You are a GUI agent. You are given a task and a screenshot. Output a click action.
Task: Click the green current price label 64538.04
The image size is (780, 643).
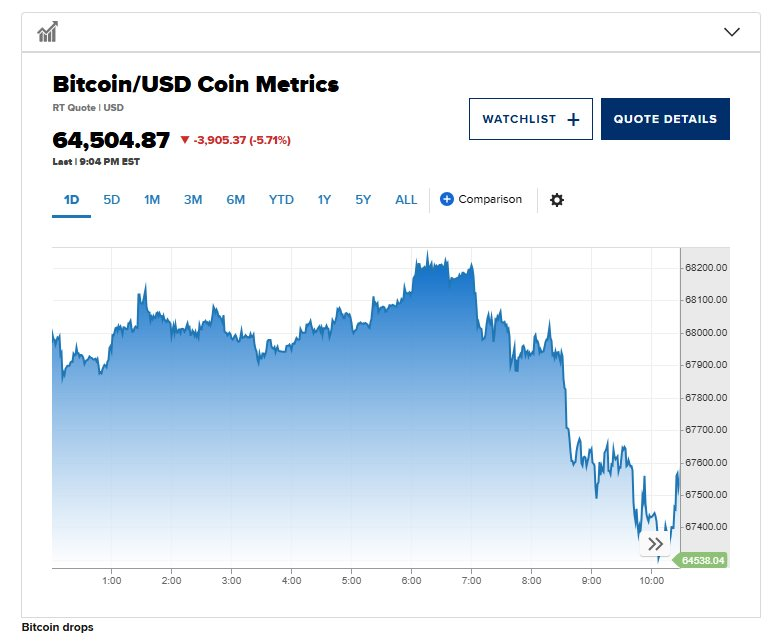point(702,561)
